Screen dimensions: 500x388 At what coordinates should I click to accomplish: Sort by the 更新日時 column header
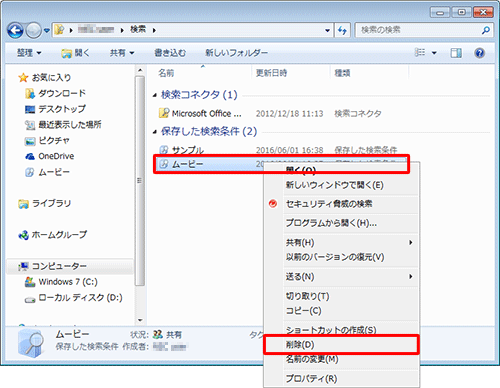[x=271, y=73]
